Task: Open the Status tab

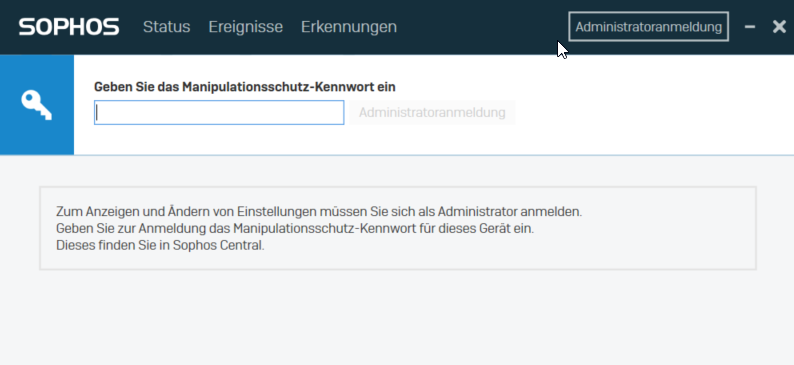Action: pos(167,27)
